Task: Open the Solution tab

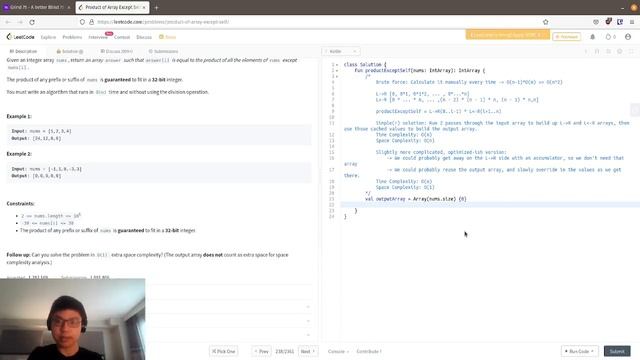Action: pos(70,51)
